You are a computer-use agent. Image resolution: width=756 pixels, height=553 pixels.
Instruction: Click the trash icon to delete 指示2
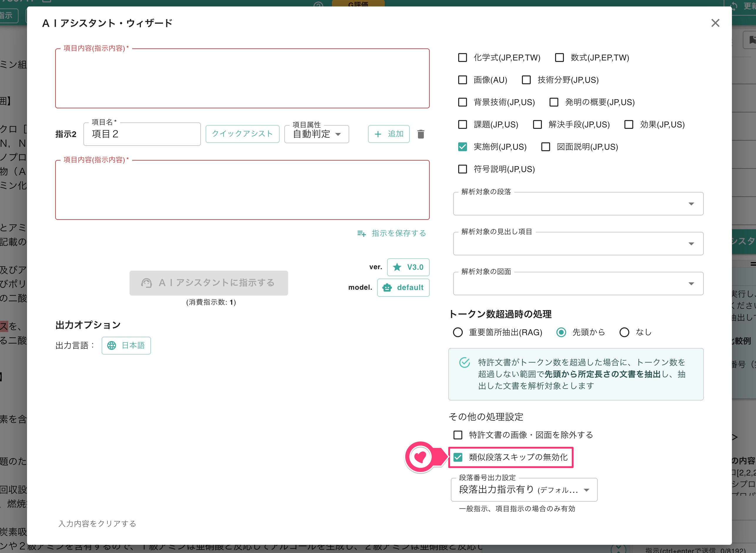421,134
